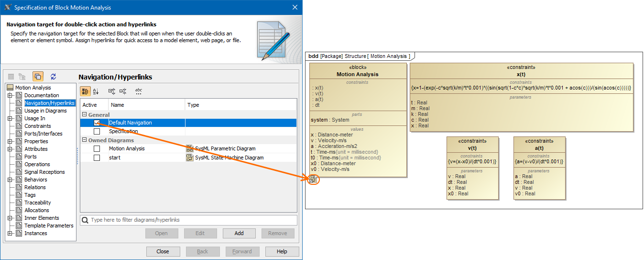Click the page icon beside Traceability
644x260 pixels.
[x=19, y=203]
